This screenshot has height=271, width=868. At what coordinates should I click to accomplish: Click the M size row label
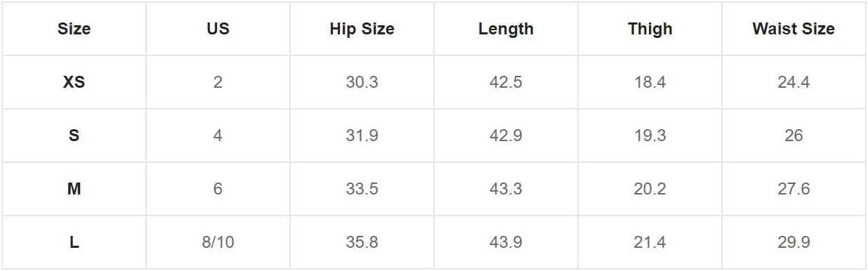pos(74,189)
